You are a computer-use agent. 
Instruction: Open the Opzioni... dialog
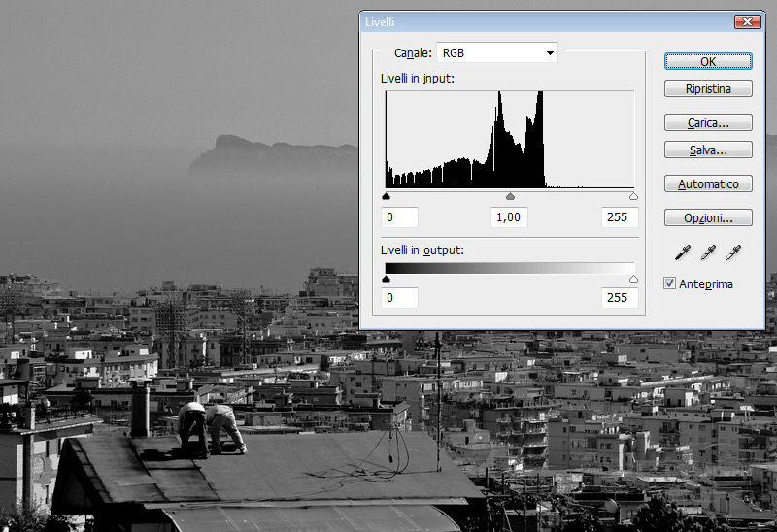[708, 217]
